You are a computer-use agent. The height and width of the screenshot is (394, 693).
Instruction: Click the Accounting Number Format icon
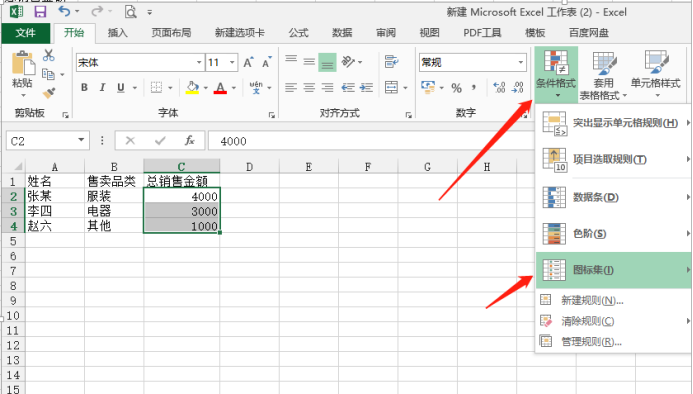pyautogui.click(x=428, y=87)
